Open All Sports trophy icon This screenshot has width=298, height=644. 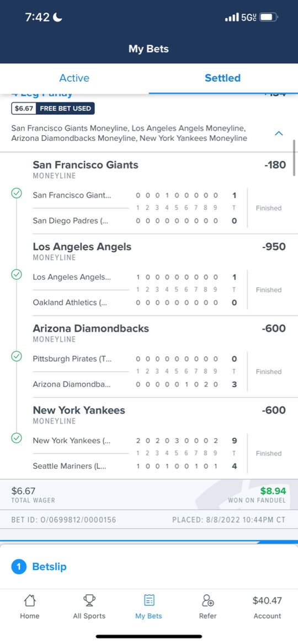point(89,601)
